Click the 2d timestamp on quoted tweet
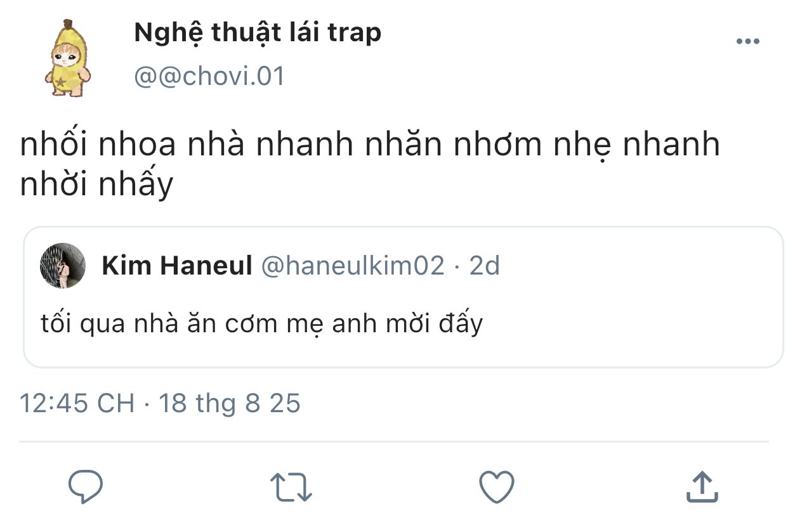 coord(484,266)
